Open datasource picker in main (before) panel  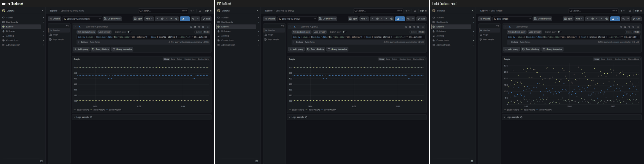tap(82, 19)
